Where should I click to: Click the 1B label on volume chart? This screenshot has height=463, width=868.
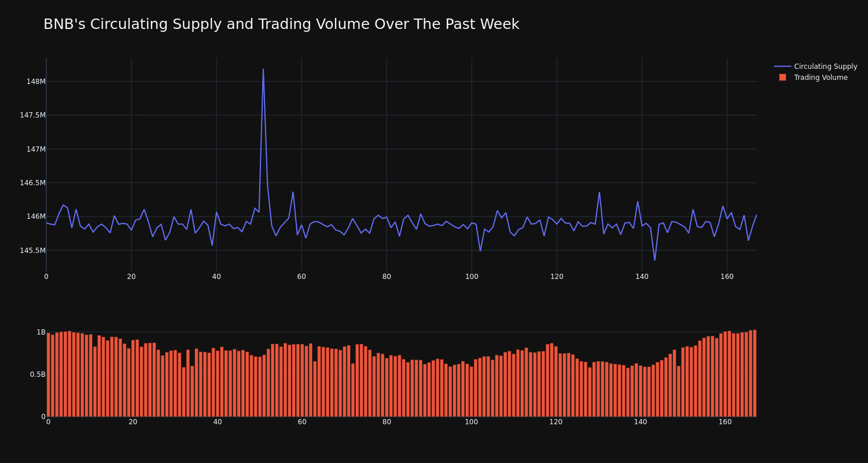point(41,332)
